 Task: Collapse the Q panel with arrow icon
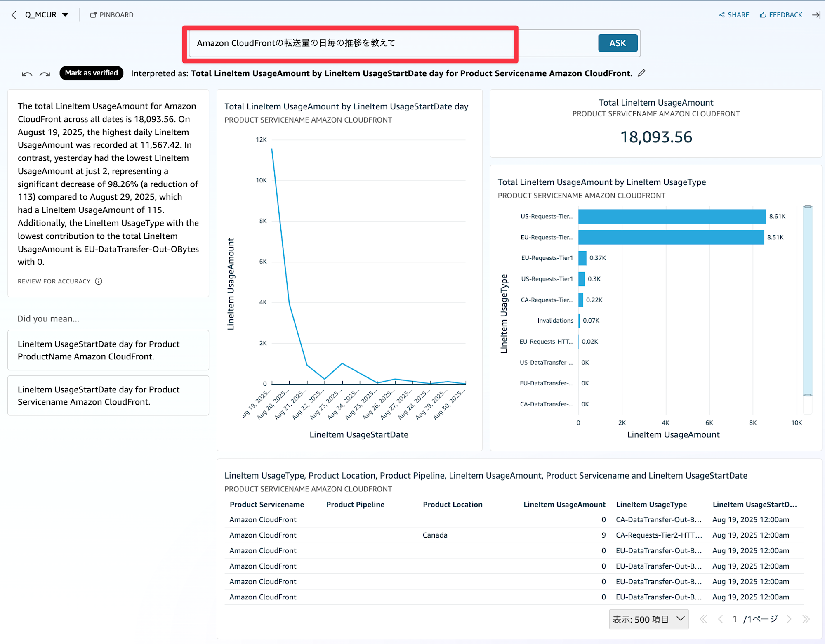click(x=816, y=15)
